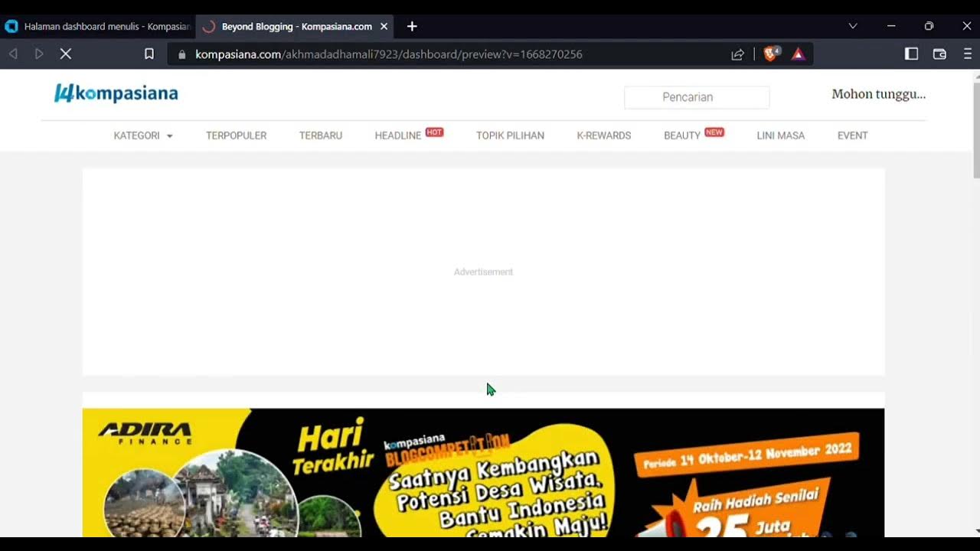Screen dimensions: 980x551
Task: Visit the K-REWARDS page
Action: pyautogui.click(x=604, y=135)
